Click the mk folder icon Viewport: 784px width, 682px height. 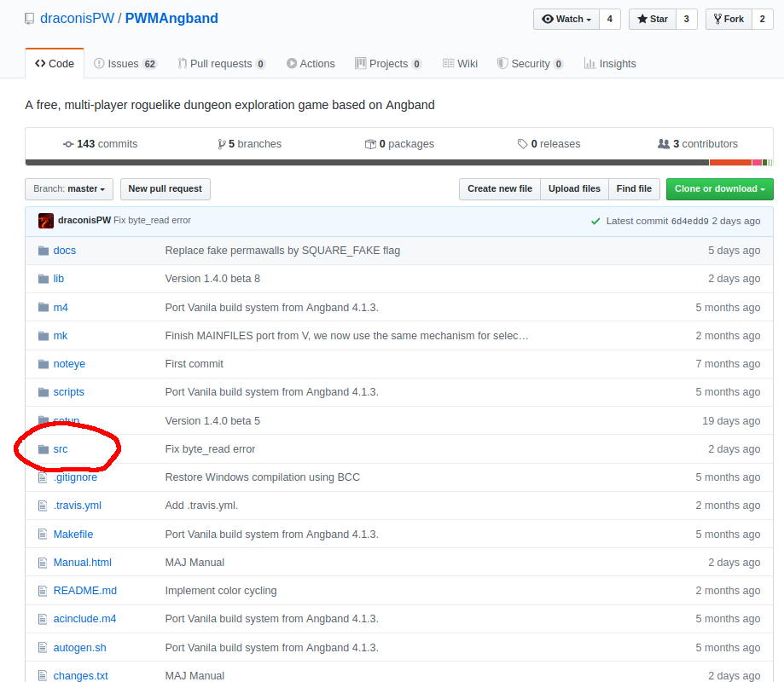click(x=44, y=336)
